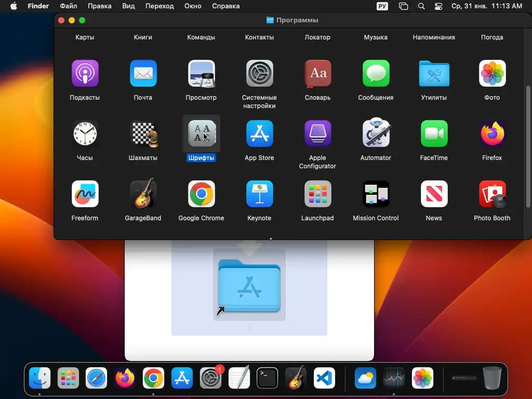
Task: Open Stocks app from the Dock
Action: 394,378
